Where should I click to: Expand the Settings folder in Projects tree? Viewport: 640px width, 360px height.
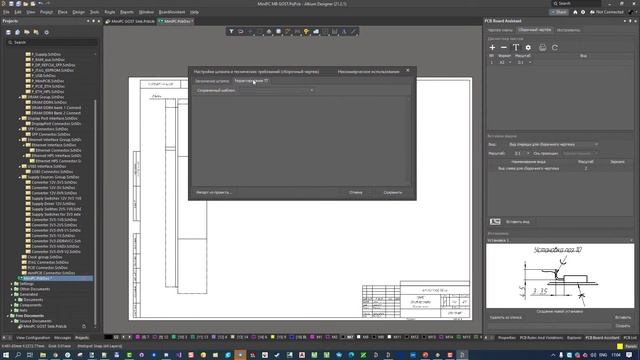tap(11, 284)
